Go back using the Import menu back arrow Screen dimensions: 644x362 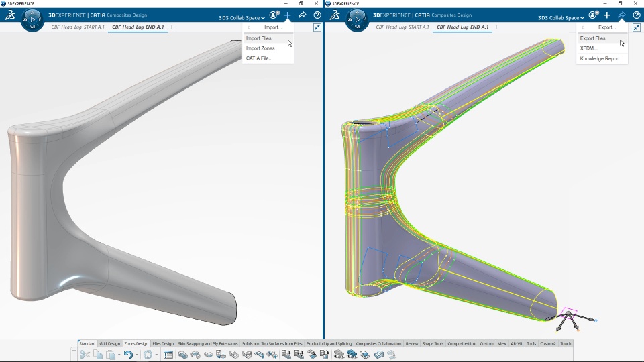248,27
